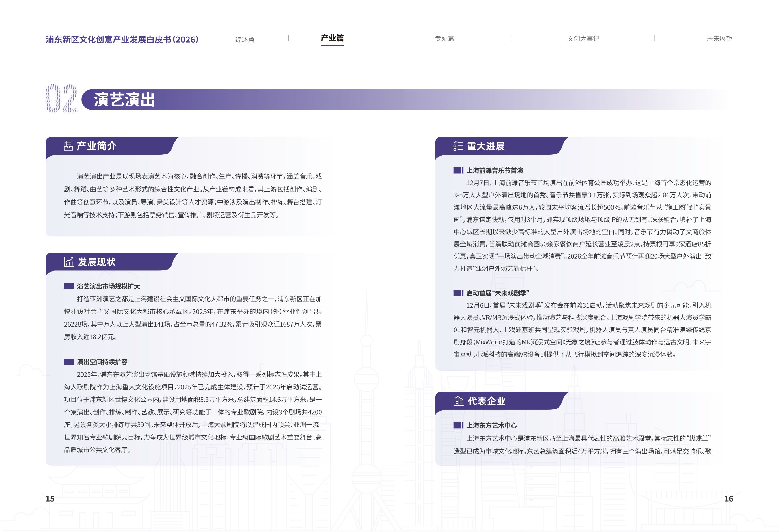Click the bullet marker before 启动首届“未来戏剧季”
779x532 pixels.
pyautogui.click(x=459, y=293)
